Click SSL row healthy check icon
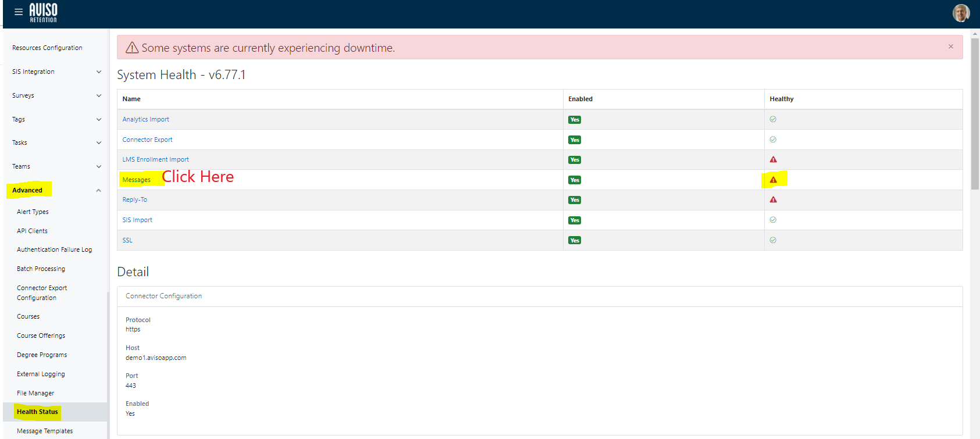This screenshot has width=980, height=439. 773,240
